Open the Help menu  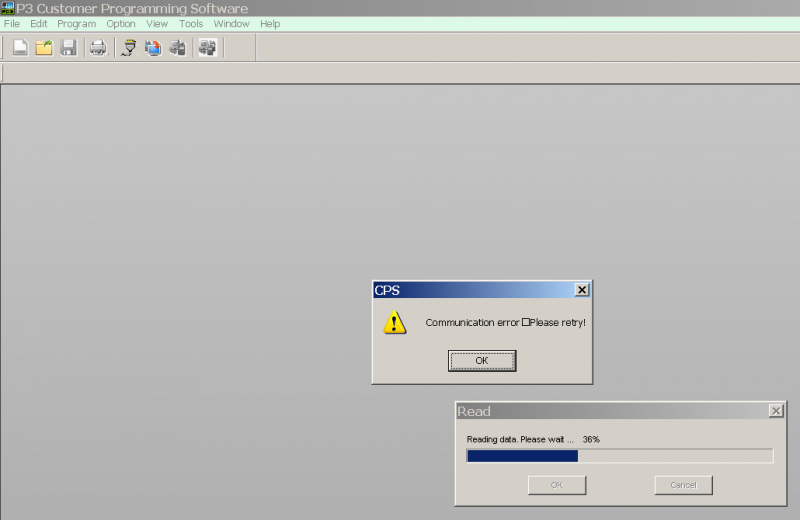[270, 24]
